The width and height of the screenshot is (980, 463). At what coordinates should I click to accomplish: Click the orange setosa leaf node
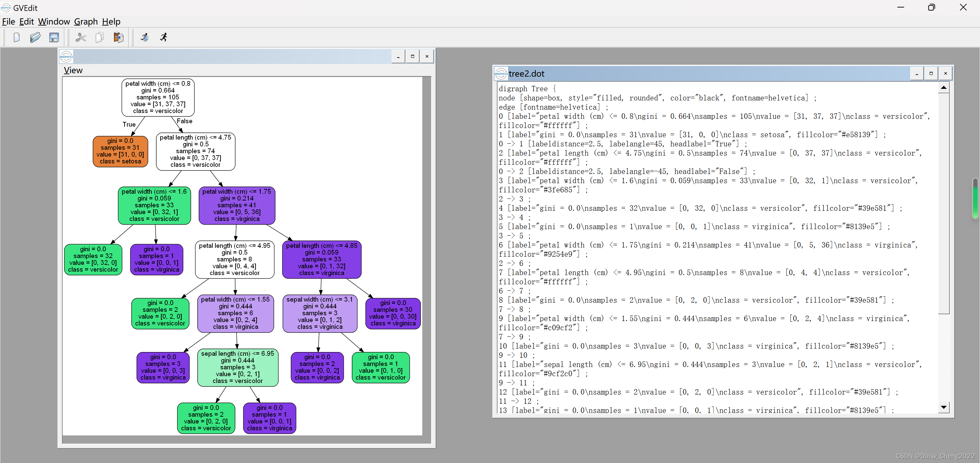tap(120, 151)
